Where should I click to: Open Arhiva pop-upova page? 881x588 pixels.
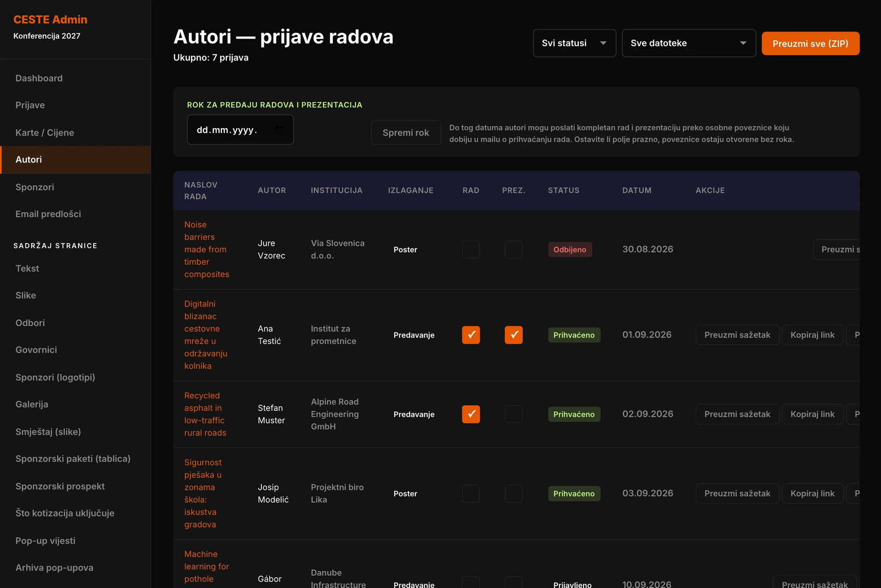click(x=75, y=568)
